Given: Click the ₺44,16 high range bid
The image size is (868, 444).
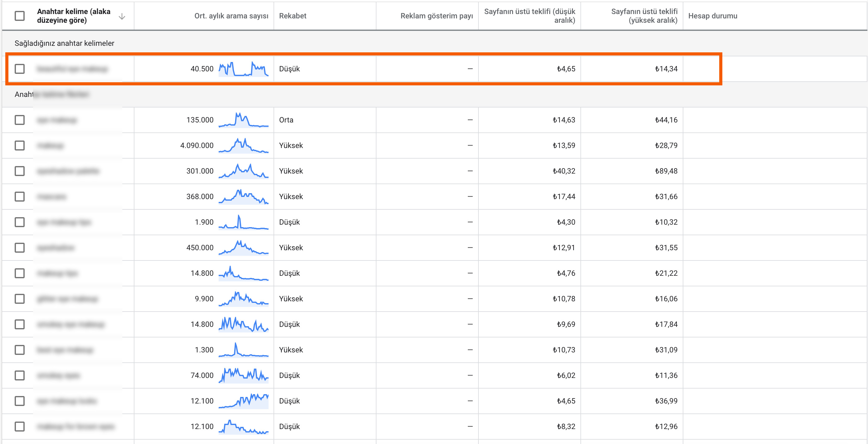Looking at the screenshot, I should [666, 120].
